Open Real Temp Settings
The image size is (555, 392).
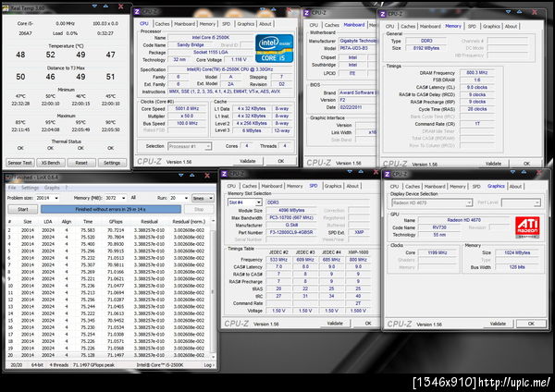pyautogui.click(x=112, y=163)
